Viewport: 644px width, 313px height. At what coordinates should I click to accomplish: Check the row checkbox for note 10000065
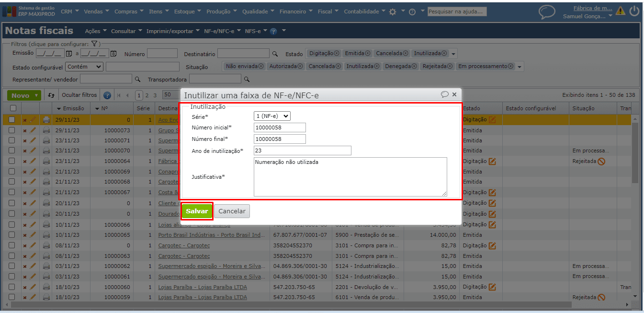12,235
